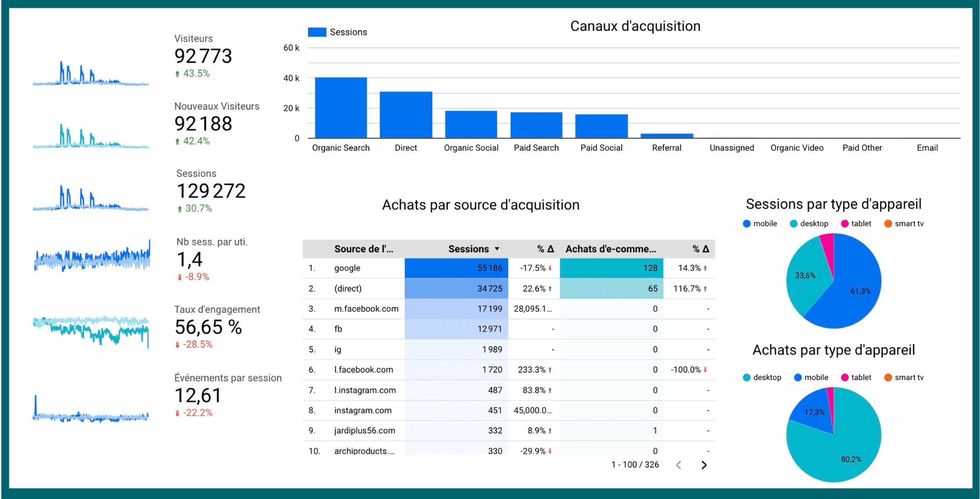Click the 65 purchases cell
Screen dimensions: 980x499
pos(611,288)
